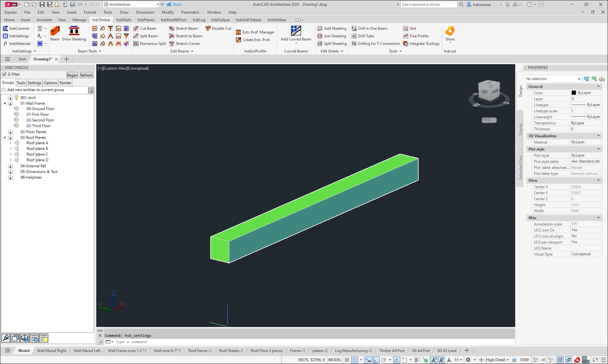Activate the Add Sheeting tool
This screenshot has width=608, height=364.
coord(332,28)
